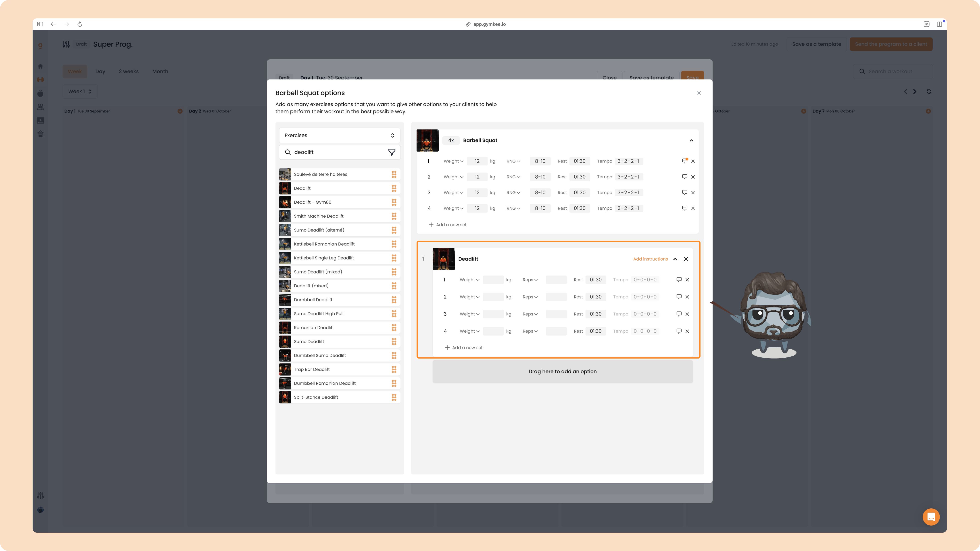Screen dimensions: 980x551
Task: Click the Barbell Squat thumbnail
Action: 427,140
